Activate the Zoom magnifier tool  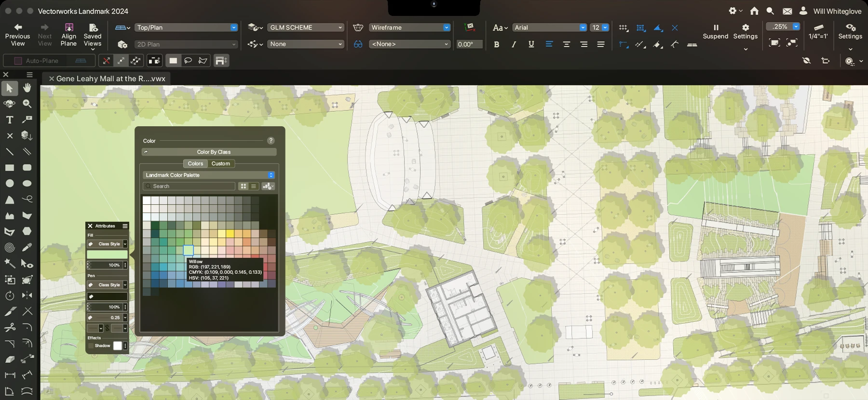[x=27, y=104]
